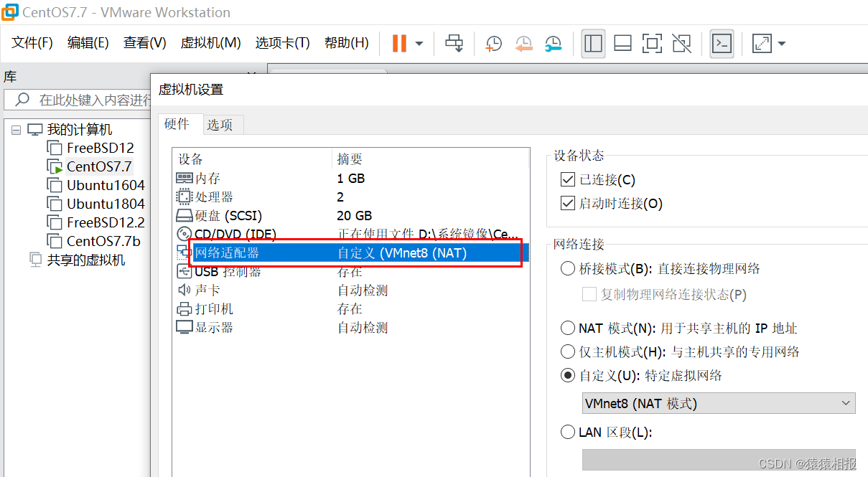
Task: Open the 文件(F) menu
Action: [x=32, y=43]
